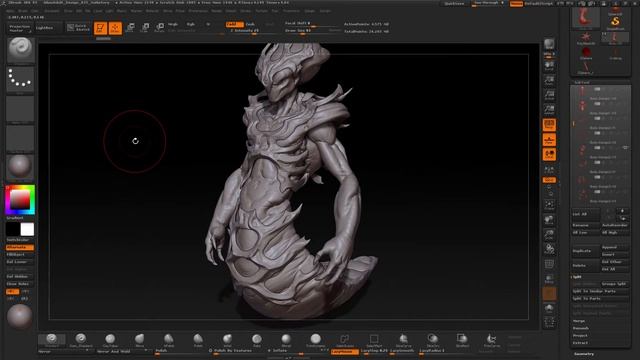The image size is (640, 360).
Task: Expand the Geometry section
Action: point(584,354)
